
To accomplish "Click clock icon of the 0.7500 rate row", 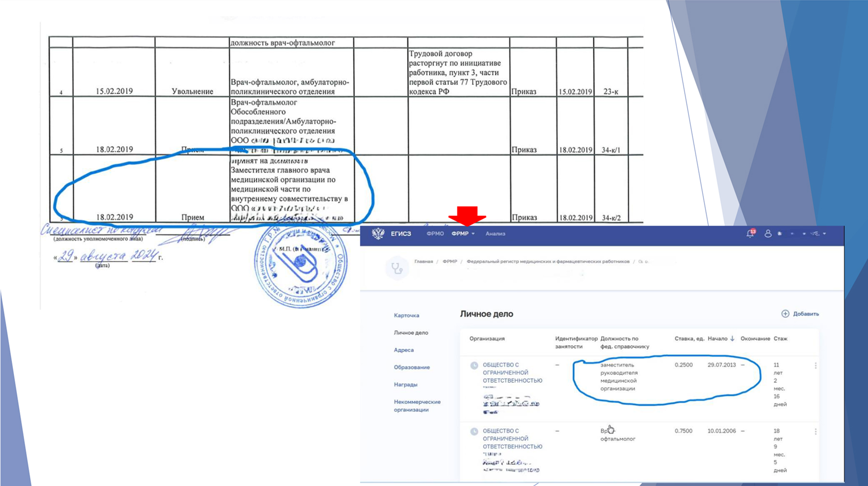I will tap(474, 432).
